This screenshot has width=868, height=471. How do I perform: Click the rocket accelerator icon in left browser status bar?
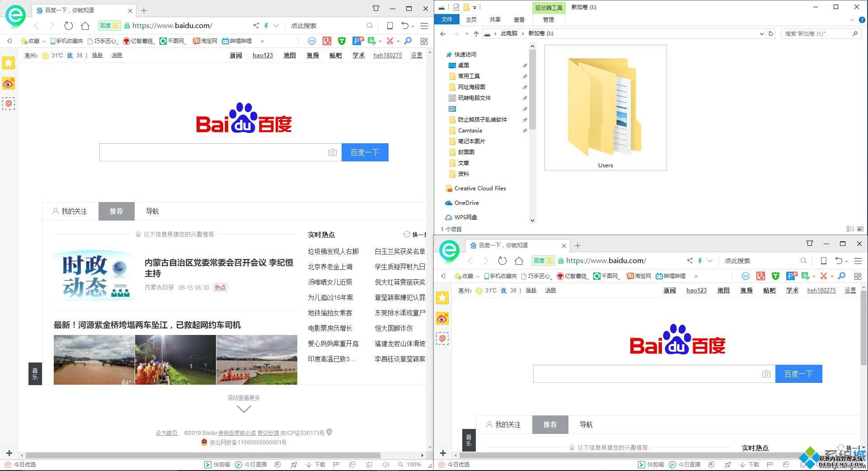[294, 464]
